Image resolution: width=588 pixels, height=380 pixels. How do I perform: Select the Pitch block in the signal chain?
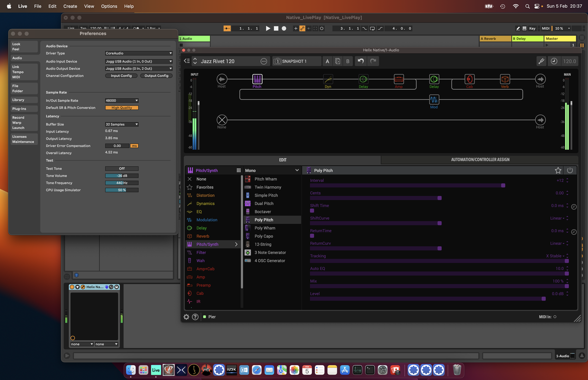click(x=257, y=79)
